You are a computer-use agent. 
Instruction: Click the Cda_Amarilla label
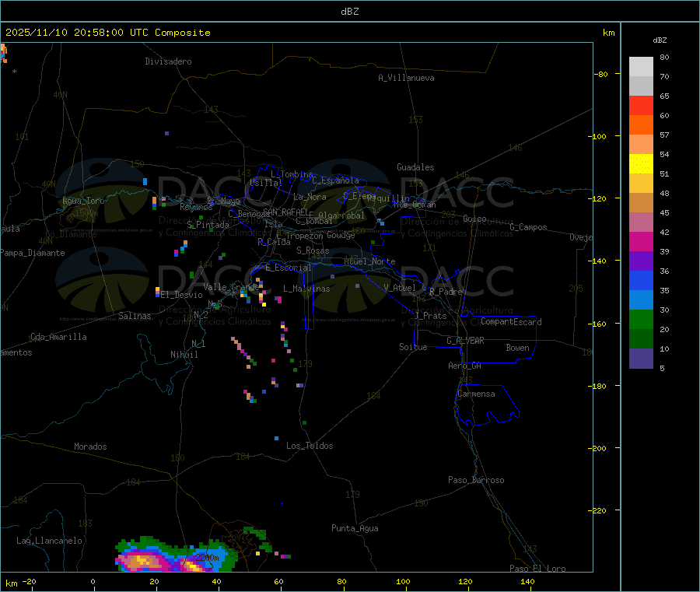tap(58, 337)
